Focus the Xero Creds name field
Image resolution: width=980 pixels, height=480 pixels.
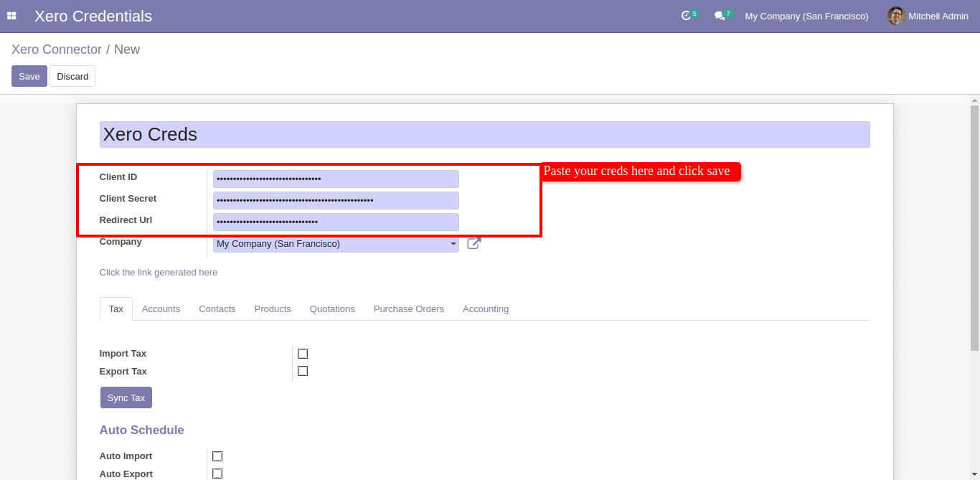pos(485,134)
